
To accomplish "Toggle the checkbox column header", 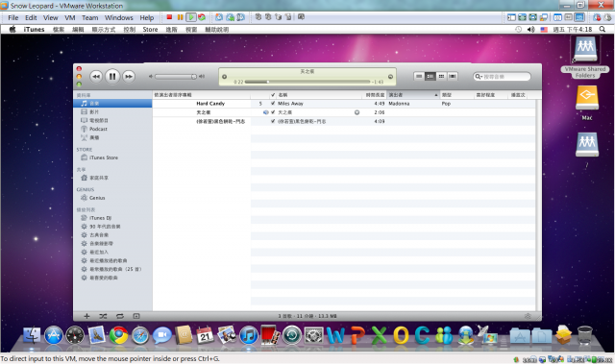I will [x=273, y=95].
